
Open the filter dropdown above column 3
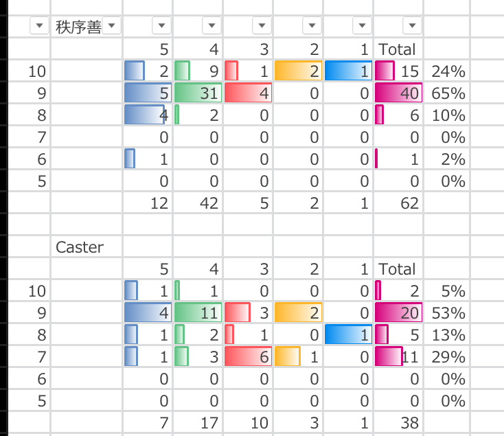pos(262,26)
